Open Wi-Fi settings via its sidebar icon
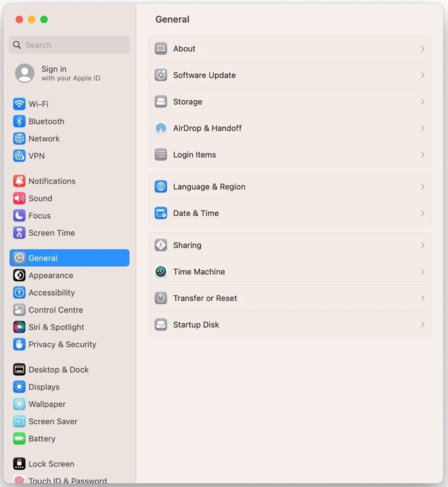The image size is (448, 487). click(x=19, y=104)
